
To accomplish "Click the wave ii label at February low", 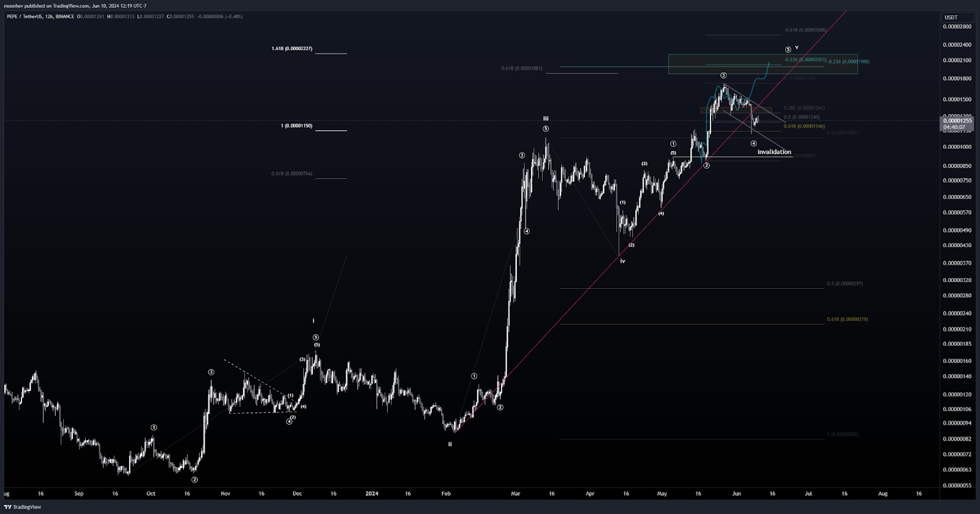I will [450, 444].
